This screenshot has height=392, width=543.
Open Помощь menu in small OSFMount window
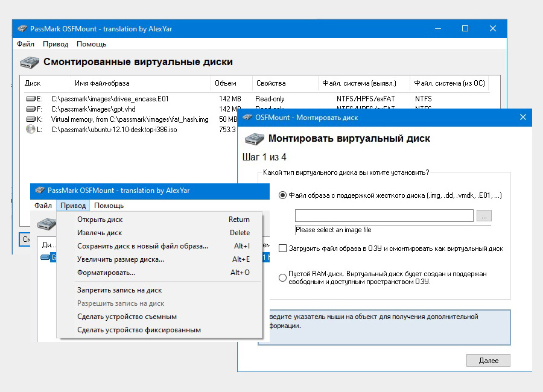[109, 206]
